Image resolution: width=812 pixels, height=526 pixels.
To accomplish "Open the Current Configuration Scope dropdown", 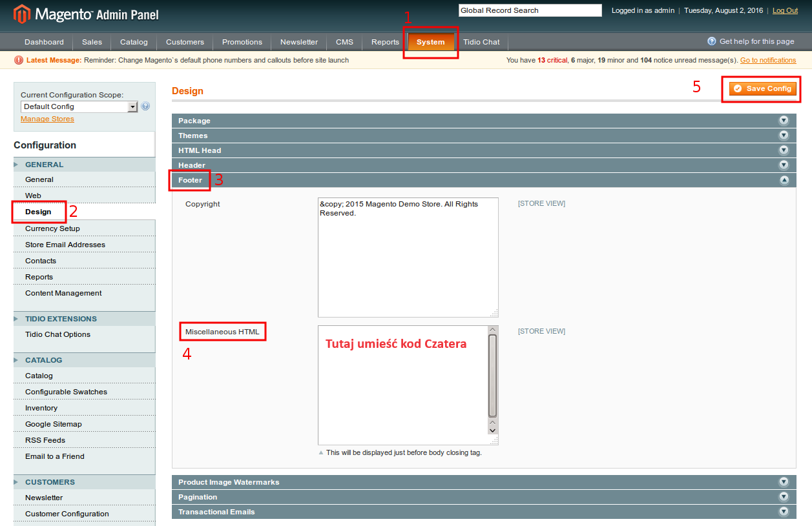I will coord(79,106).
